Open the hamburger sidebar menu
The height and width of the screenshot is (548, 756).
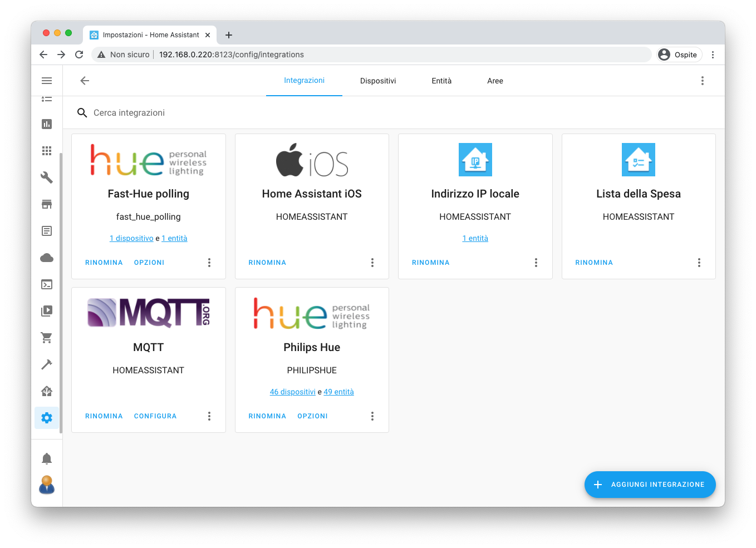click(x=47, y=81)
